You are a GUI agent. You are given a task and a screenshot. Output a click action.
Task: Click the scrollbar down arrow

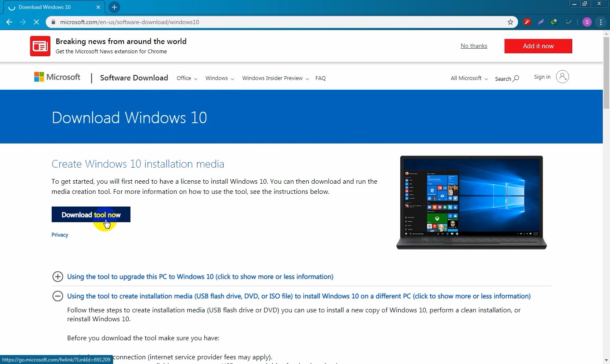click(606, 360)
